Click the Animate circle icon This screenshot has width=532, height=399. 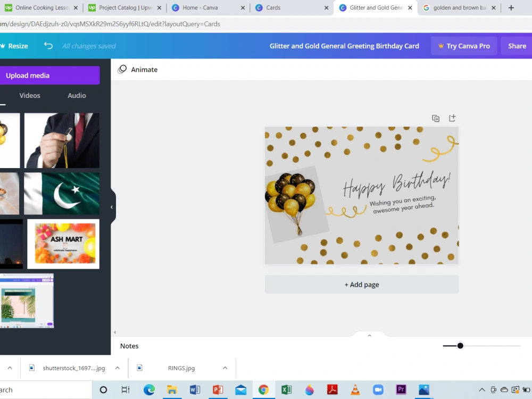click(x=122, y=69)
